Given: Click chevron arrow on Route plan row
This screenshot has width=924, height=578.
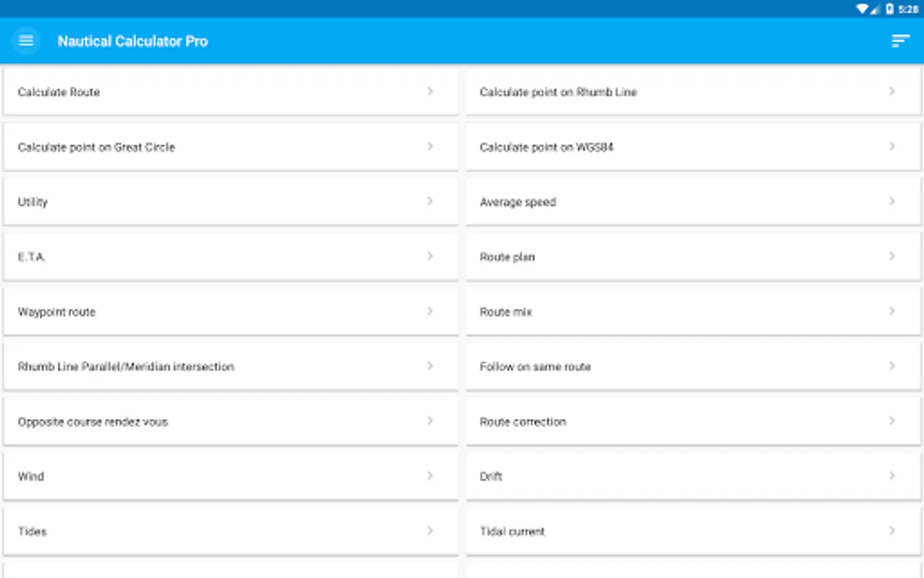Looking at the screenshot, I should coord(892,256).
